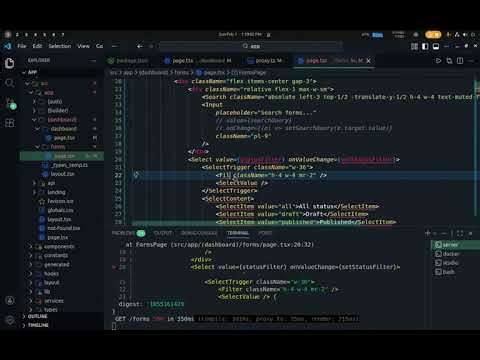Open the Source Control view

[10, 103]
